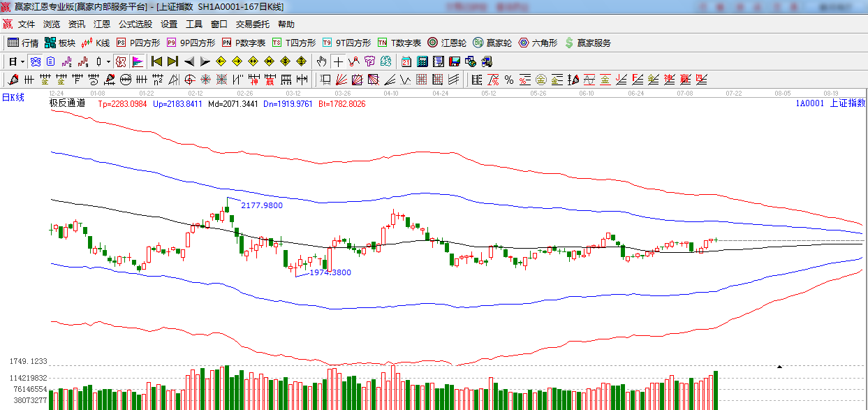Click the calendar icon showing 21
Screen dimensions: 868x410
pyautogui.click(x=406, y=61)
